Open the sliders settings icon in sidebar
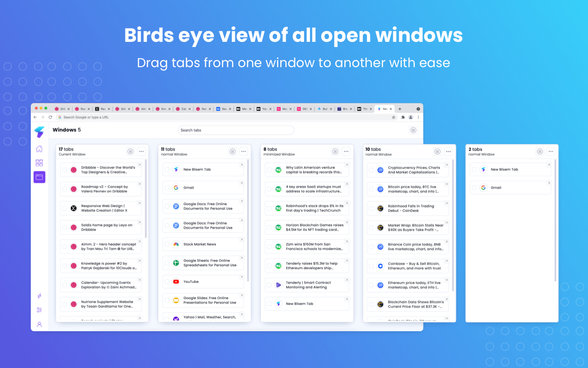 [39, 310]
